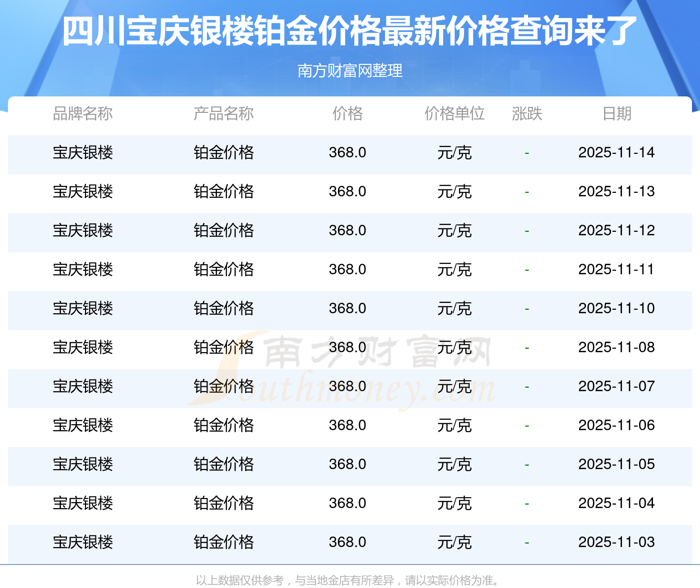
Task: Sort by the 产品名称 column header
Action: (223, 114)
